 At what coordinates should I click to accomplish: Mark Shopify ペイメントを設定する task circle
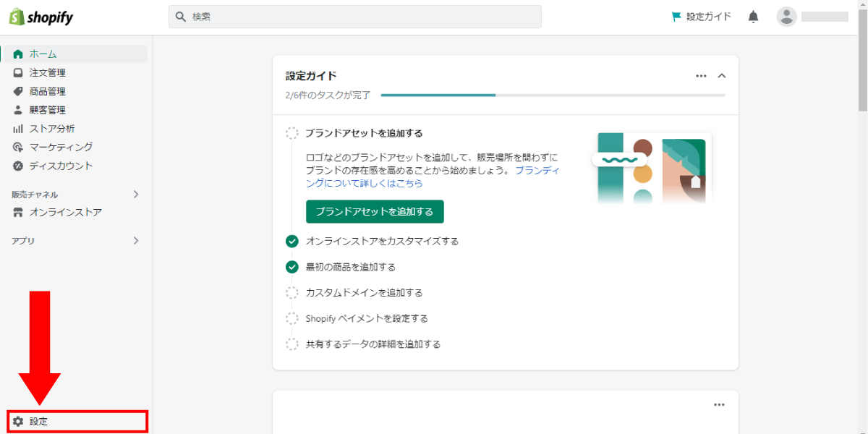click(292, 318)
